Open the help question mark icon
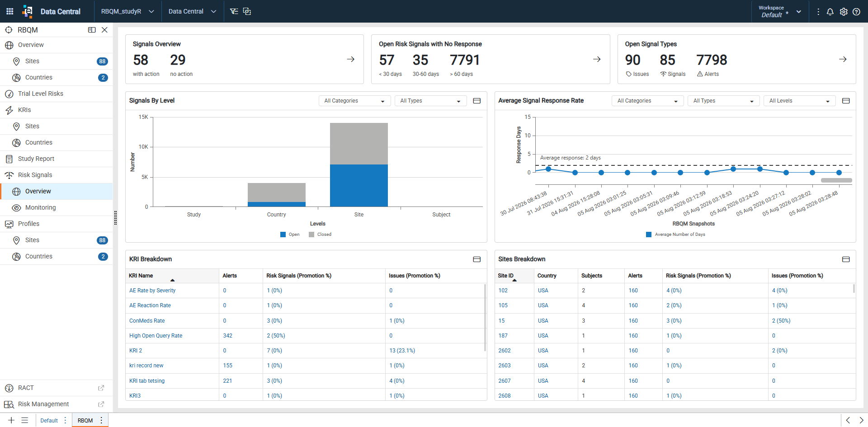 coord(856,12)
